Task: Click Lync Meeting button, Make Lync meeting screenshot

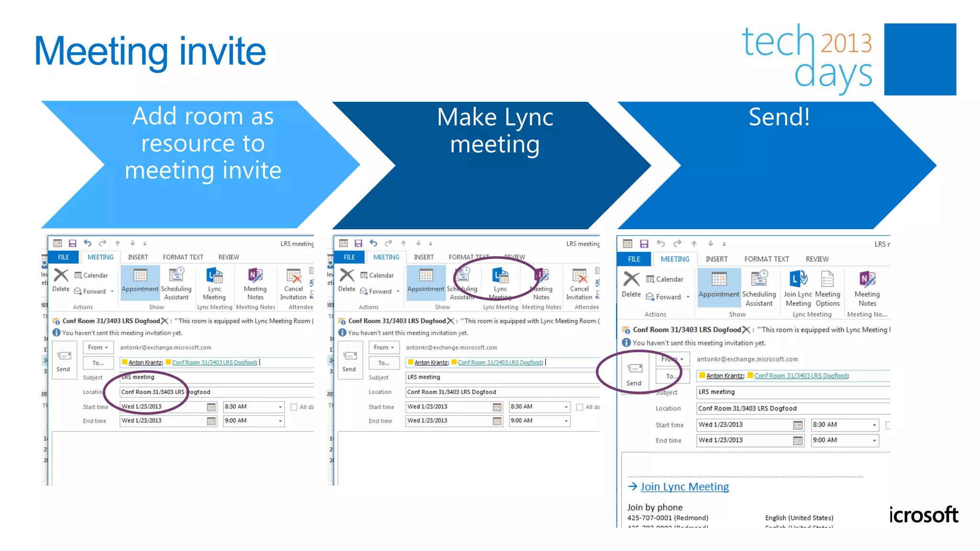Action: click(x=501, y=284)
